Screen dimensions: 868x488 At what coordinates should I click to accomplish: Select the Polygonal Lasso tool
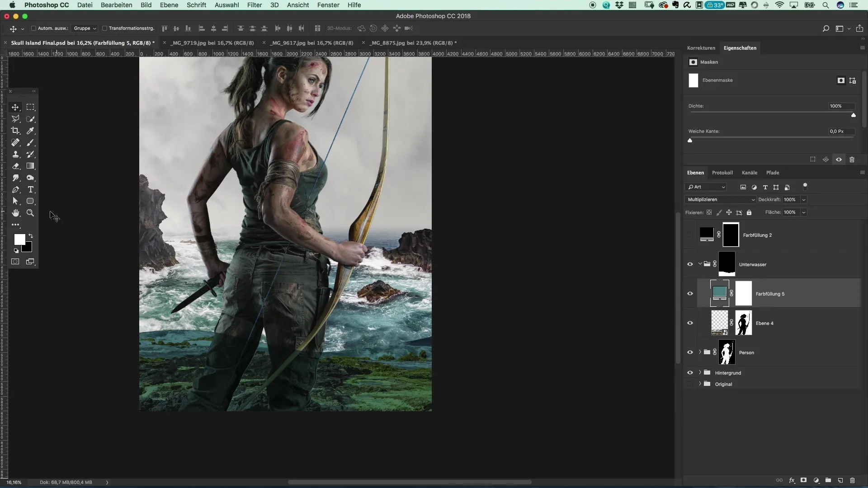tap(15, 119)
